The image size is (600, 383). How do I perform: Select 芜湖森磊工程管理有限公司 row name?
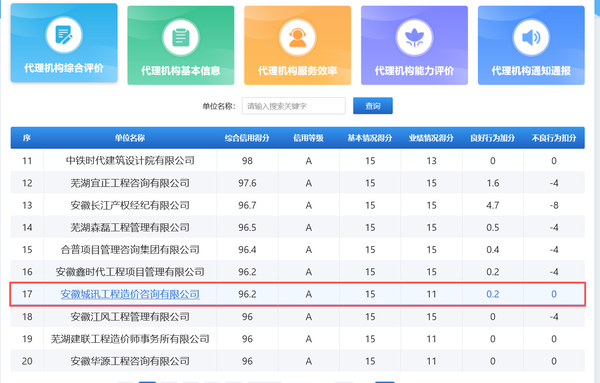tap(130, 228)
